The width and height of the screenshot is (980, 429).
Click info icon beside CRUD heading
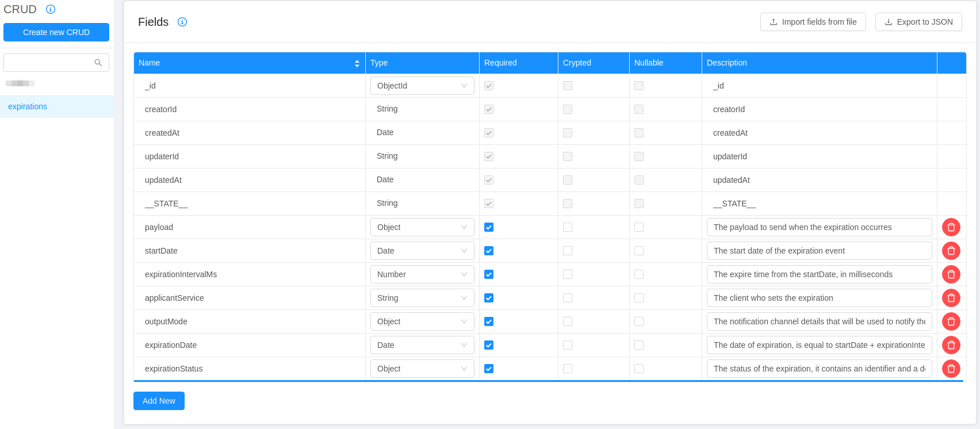pos(51,9)
